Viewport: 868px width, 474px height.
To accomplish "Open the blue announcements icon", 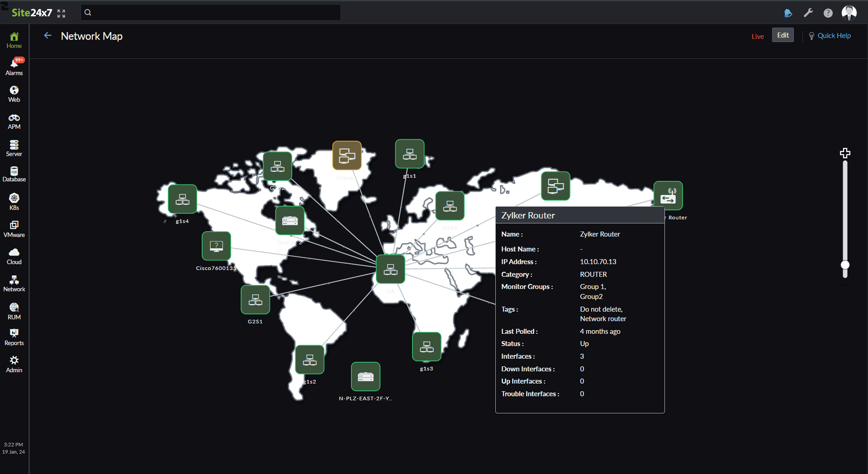I will (x=788, y=13).
